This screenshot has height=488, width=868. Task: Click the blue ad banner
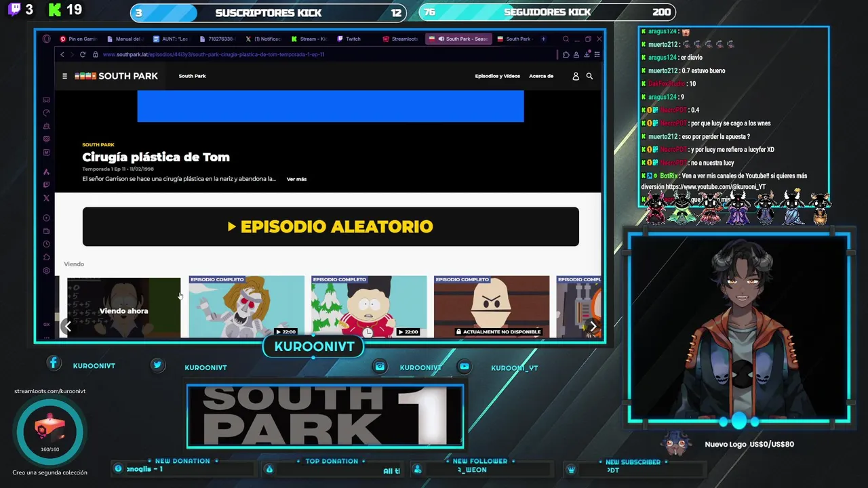[x=330, y=106]
